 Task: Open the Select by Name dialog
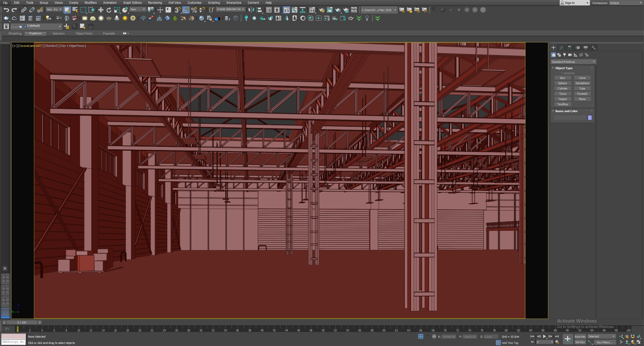pyautogui.click(x=75, y=10)
